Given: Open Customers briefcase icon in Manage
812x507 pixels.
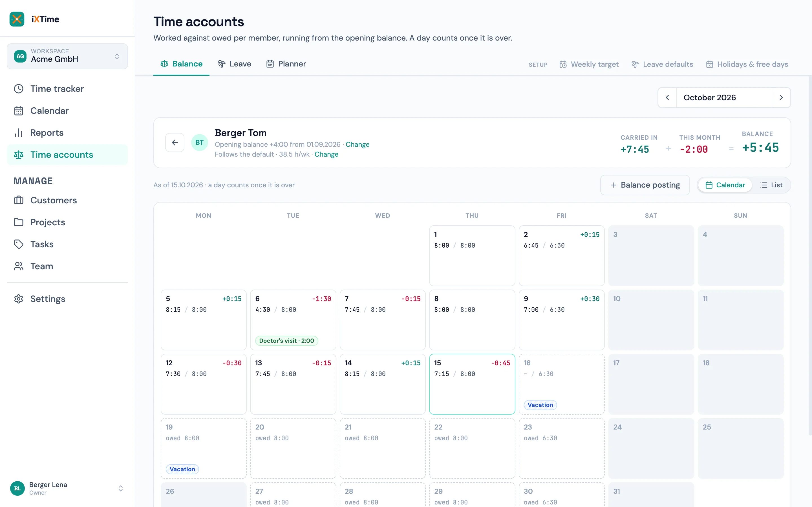Looking at the screenshot, I should pos(18,200).
